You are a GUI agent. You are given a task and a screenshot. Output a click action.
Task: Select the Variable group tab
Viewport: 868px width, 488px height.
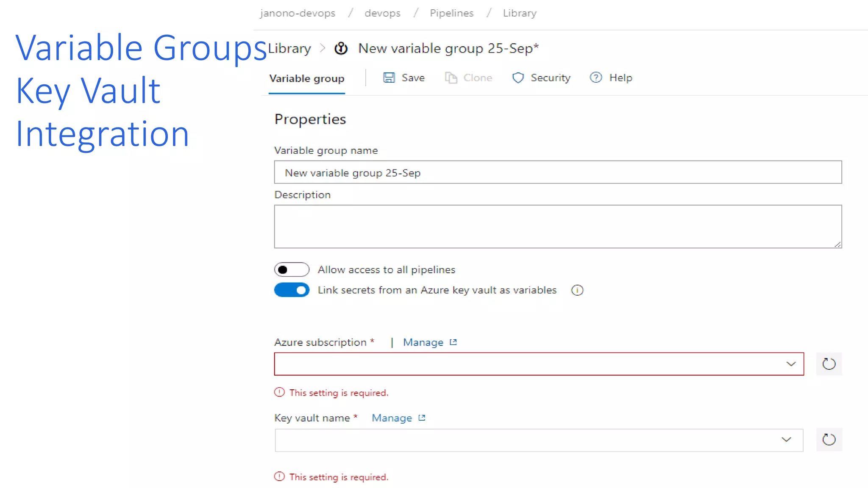pos(306,79)
